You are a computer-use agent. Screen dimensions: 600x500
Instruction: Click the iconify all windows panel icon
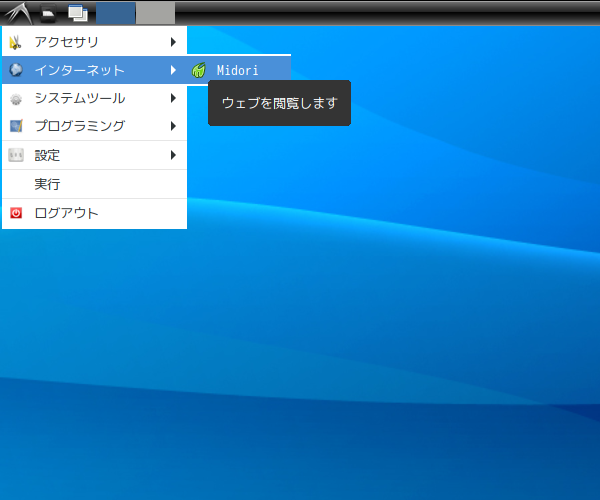click(78, 13)
